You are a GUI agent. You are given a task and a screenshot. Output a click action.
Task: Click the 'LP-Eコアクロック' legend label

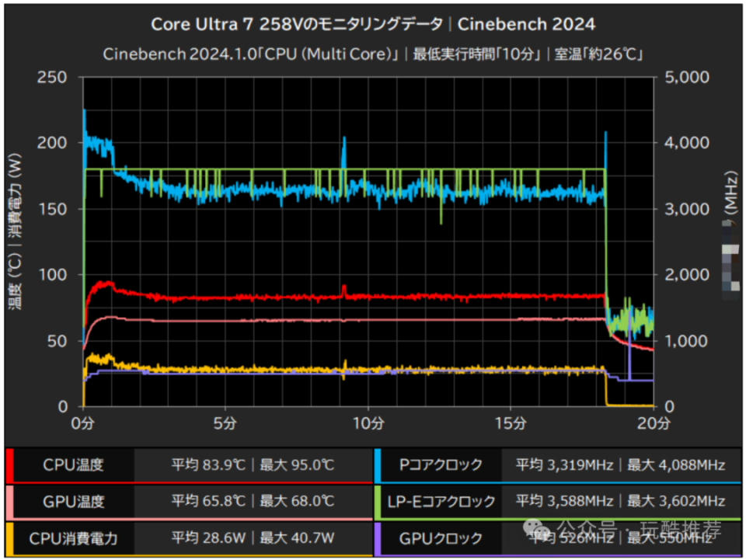pyautogui.click(x=441, y=502)
